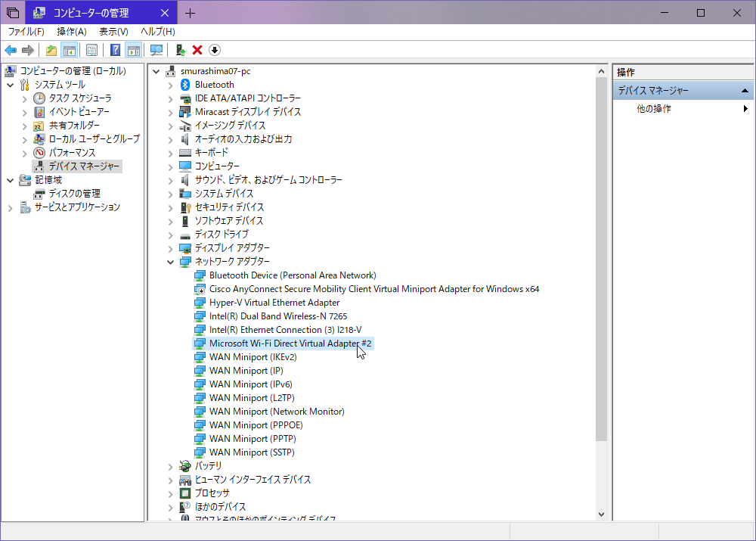
Task: Click the update device driver icon
Action: (180, 50)
